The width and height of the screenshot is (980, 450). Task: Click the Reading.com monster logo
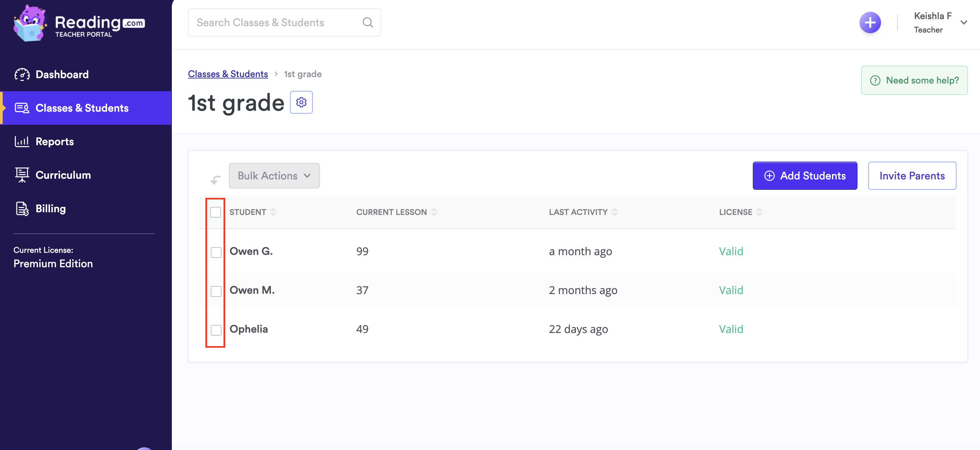pos(30,23)
